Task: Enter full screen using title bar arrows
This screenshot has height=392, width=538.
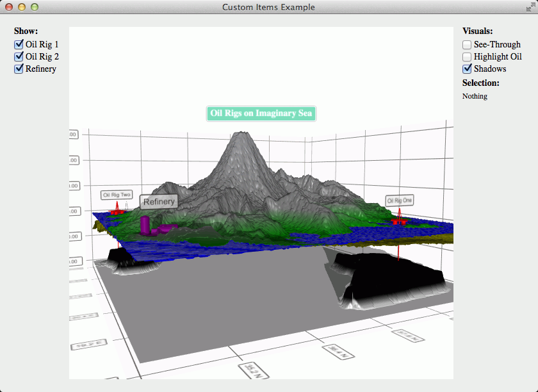Action: tap(530, 7)
